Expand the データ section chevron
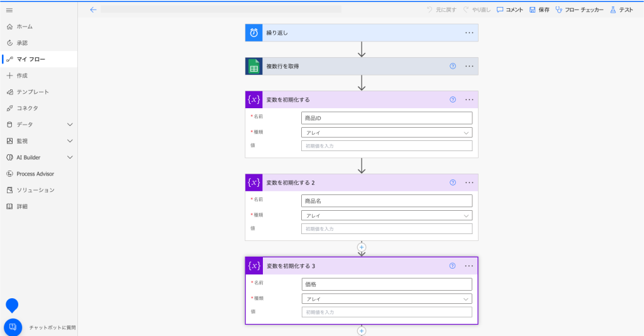The width and height of the screenshot is (644, 336). (x=70, y=125)
